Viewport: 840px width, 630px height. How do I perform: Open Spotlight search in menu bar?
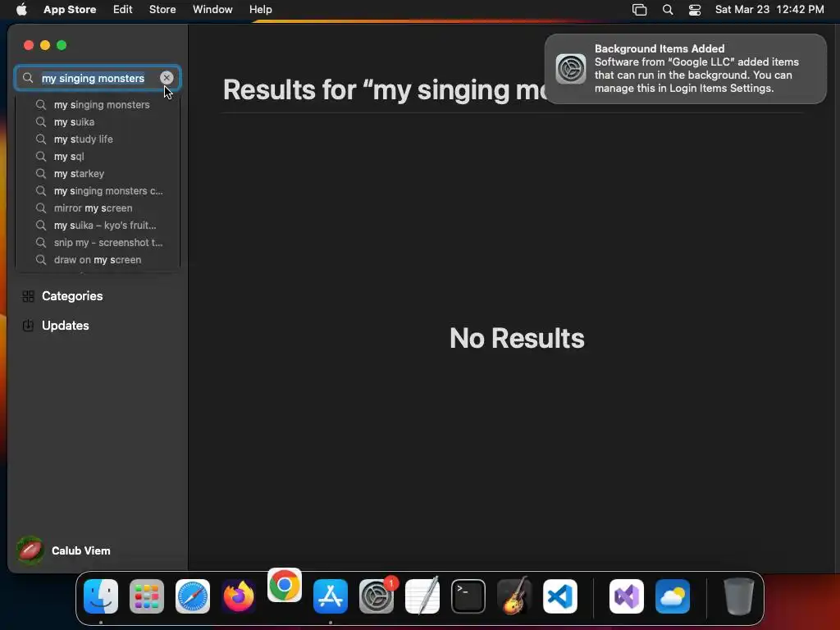coord(668,9)
